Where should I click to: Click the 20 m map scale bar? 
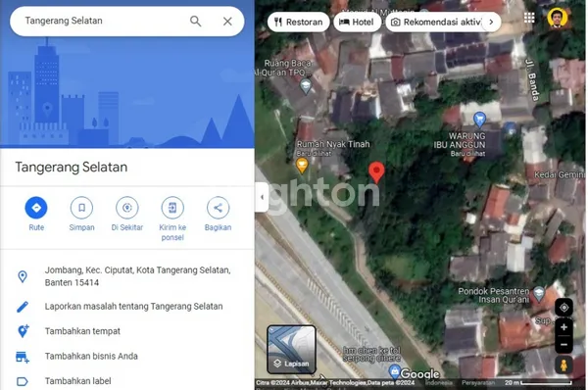538,383
